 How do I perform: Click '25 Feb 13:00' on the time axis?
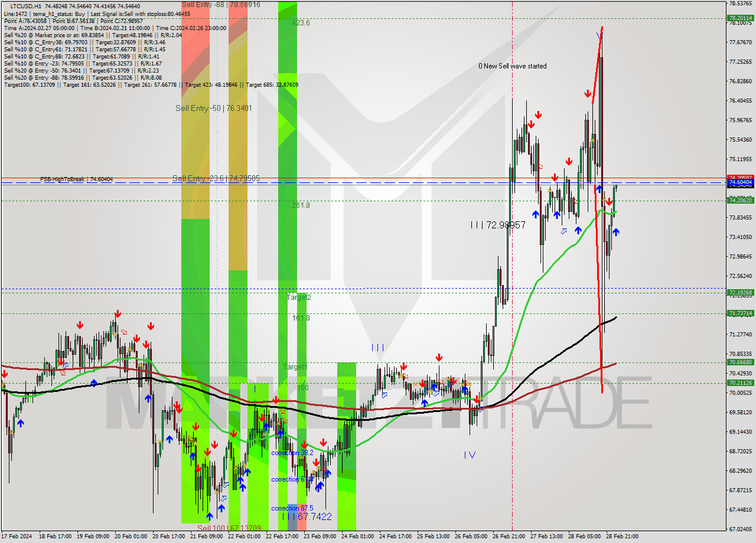point(433,537)
